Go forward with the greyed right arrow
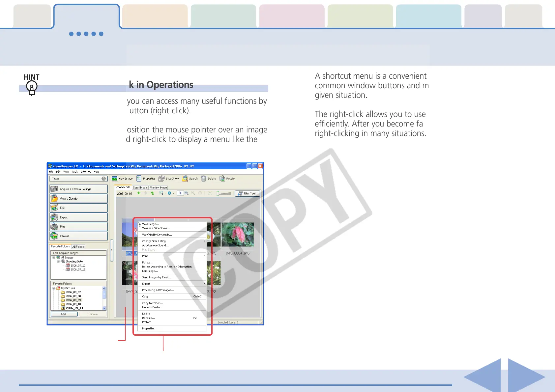 [145, 193]
